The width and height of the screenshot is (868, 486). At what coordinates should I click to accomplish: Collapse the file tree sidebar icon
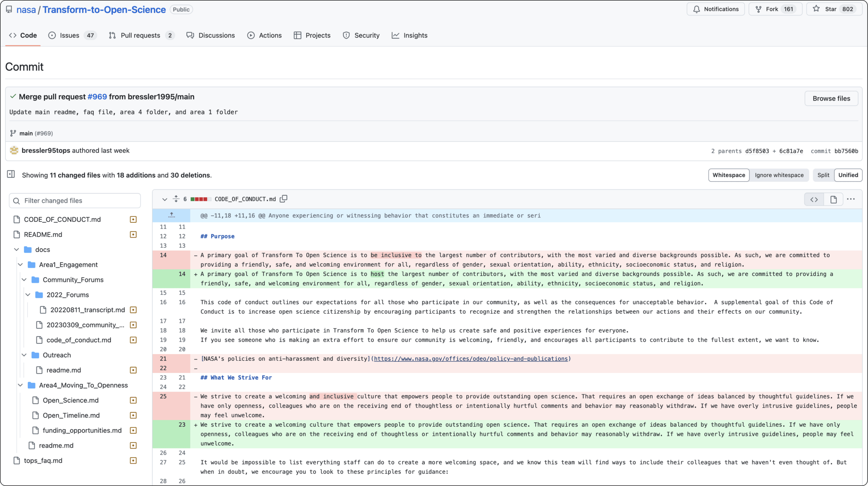coord(11,175)
